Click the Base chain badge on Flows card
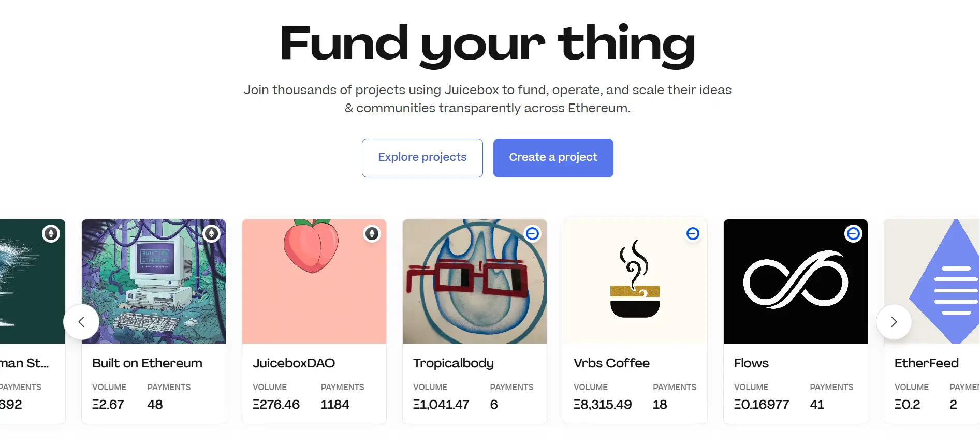 click(853, 234)
